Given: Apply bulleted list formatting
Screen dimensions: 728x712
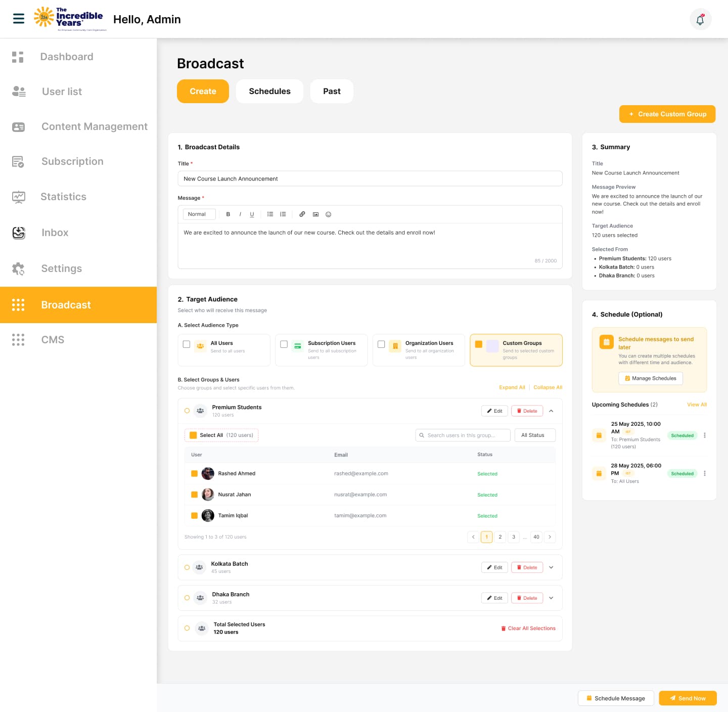Looking at the screenshot, I should (270, 214).
